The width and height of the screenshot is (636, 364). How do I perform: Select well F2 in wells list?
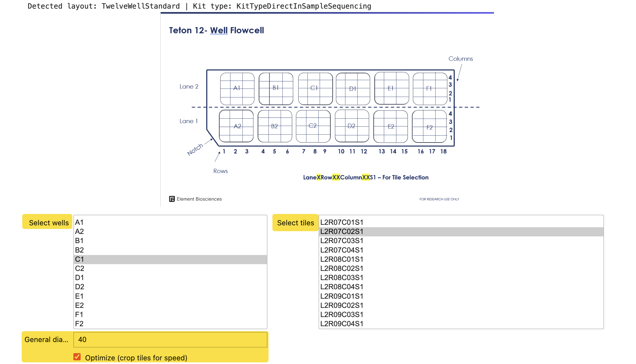click(170, 324)
